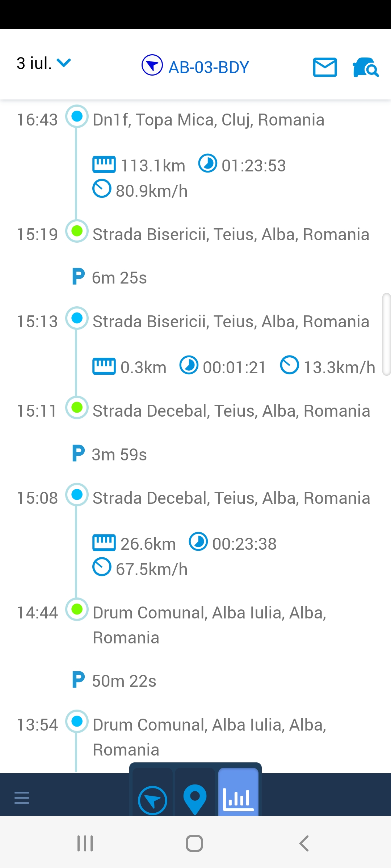The image size is (391, 868).
Task: Click the 14:44 green stop marker
Action: [77, 609]
